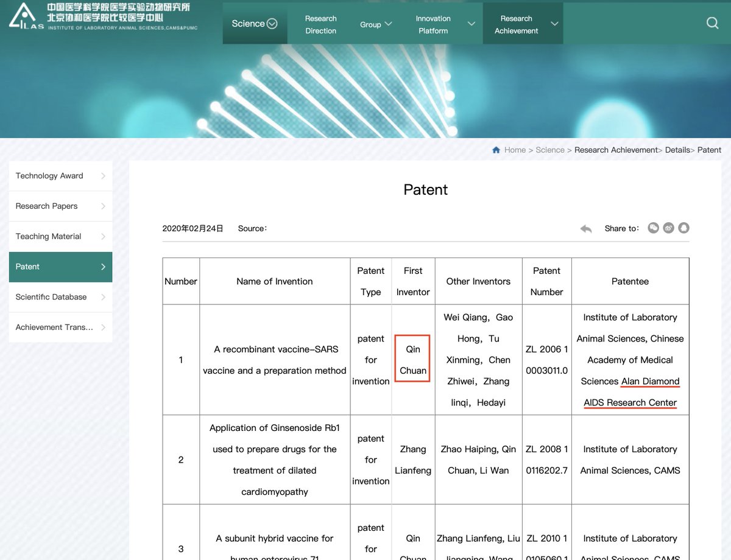Click the Scientific Database arrow chevron
This screenshot has width=731, height=560.
pyautogui.click(x=103, y=297)
